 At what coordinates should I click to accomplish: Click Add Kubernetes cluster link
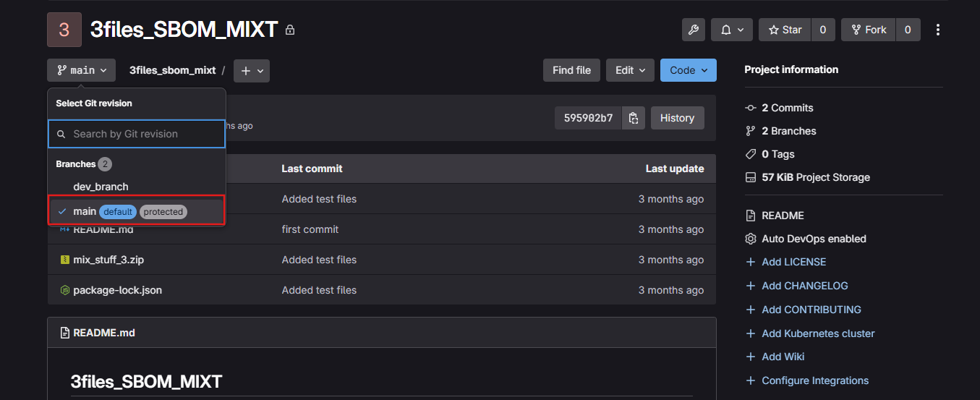point(818,333)
